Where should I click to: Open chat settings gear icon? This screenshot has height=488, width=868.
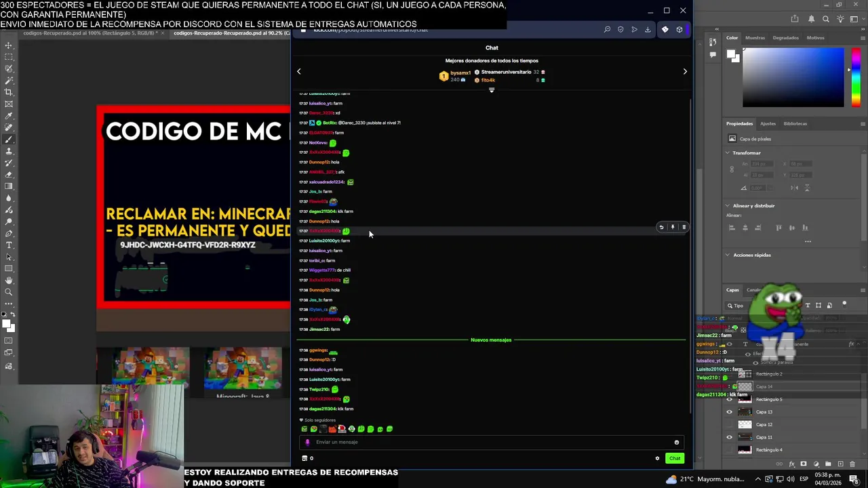pos(657,458)
